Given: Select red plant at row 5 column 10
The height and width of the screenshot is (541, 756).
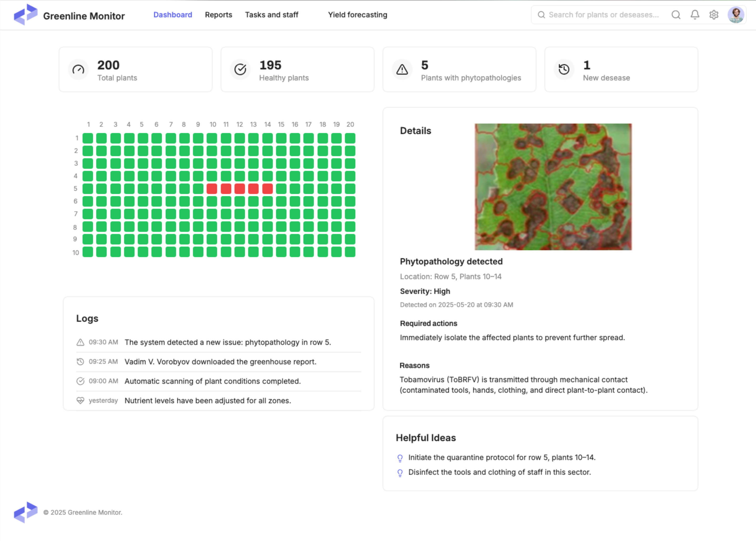Looking at the screenshot, I should click(212, 188).
